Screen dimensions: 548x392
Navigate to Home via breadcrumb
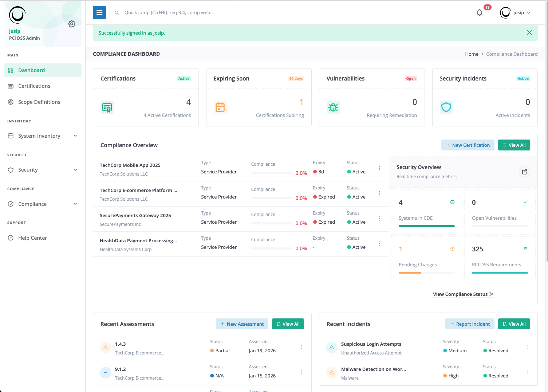[472, 54]
